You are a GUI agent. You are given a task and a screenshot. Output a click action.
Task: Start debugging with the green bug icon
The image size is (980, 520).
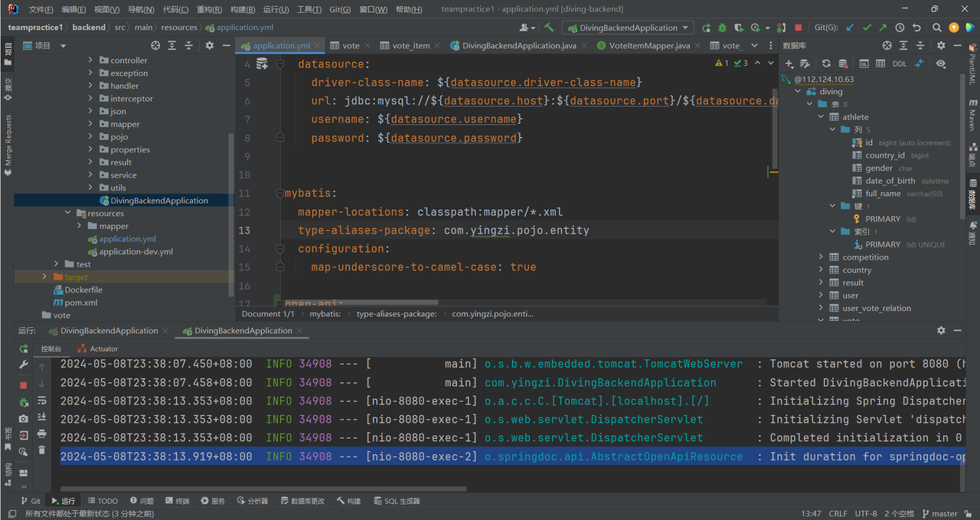[721, 28]
